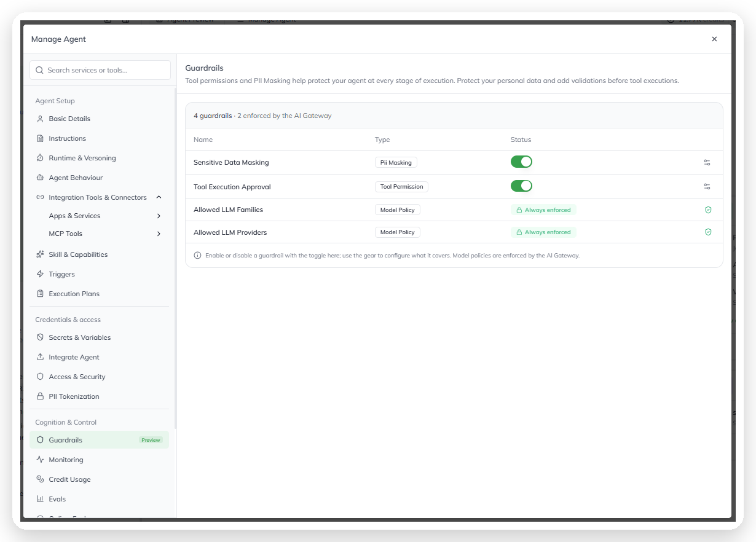Click the Skill & Capabilities sparkle icon
This screenshot has height=542, width=756.
tap(40, 254)
